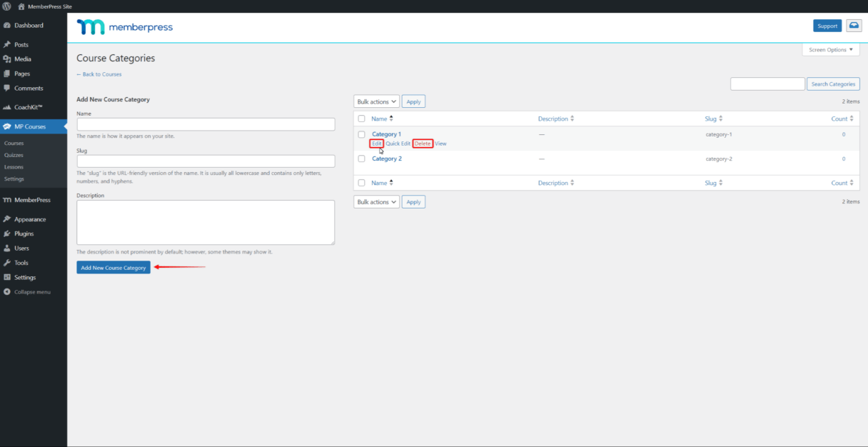The height and width of the screenshot is (447, 868).
Task: Open Quizzes submenu item
Action: pyautogui.click(x=14, y=155)
